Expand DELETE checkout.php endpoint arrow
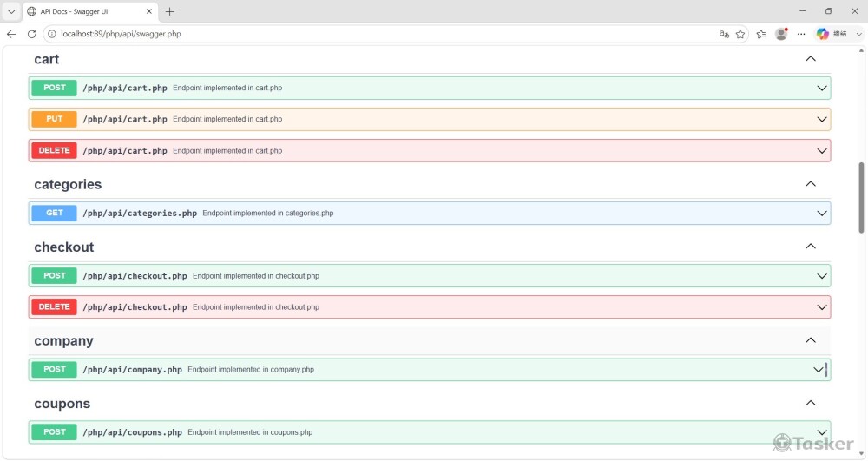This screenshot has width=868, height=461. tap(821, 307)
